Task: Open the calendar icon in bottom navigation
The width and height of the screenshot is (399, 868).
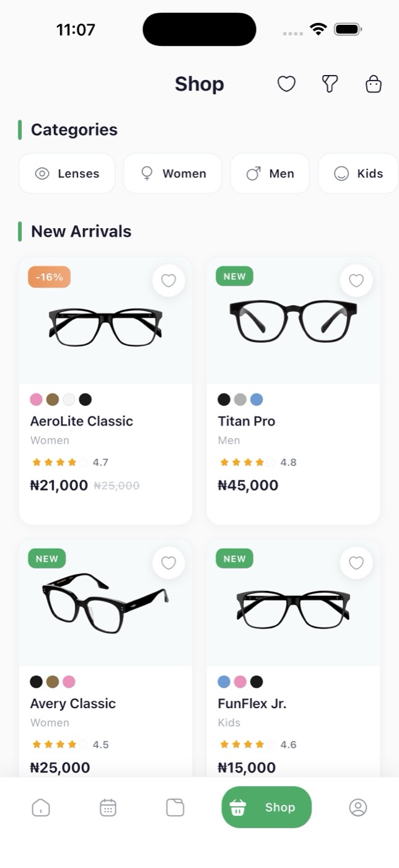Action: pyautogui.click(x=108, y=807)
